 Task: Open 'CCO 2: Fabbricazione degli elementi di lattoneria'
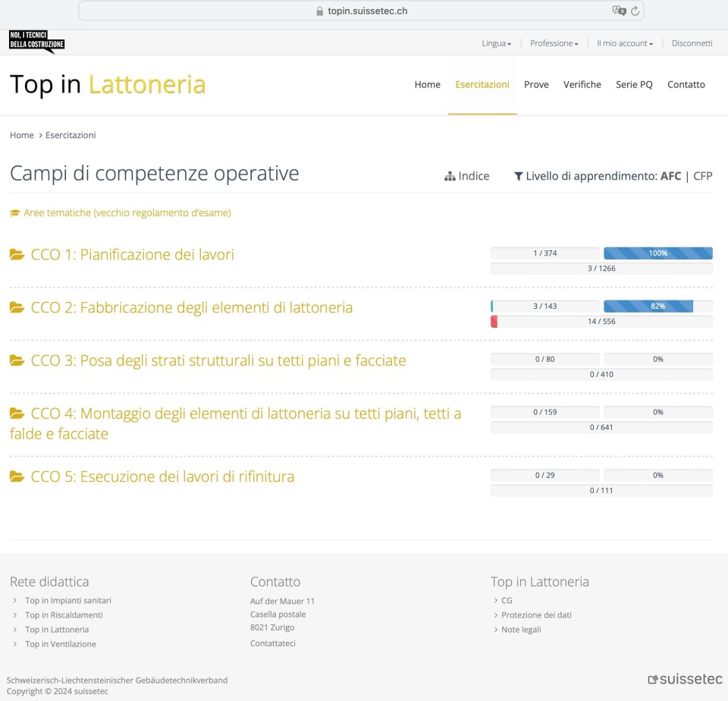pyautogui.click(x=192, y=307)
